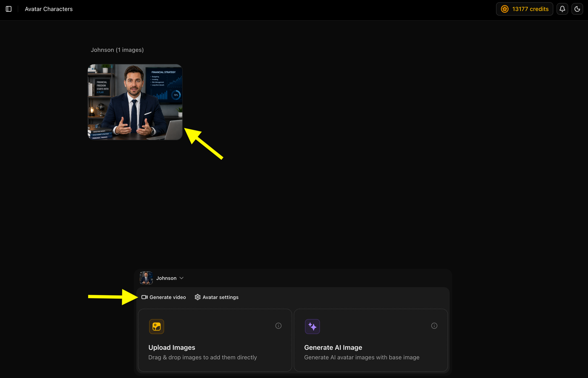588x378 pixels.
Task: Switch to dark mode moon toggle
Action: [x=577, y=9]
